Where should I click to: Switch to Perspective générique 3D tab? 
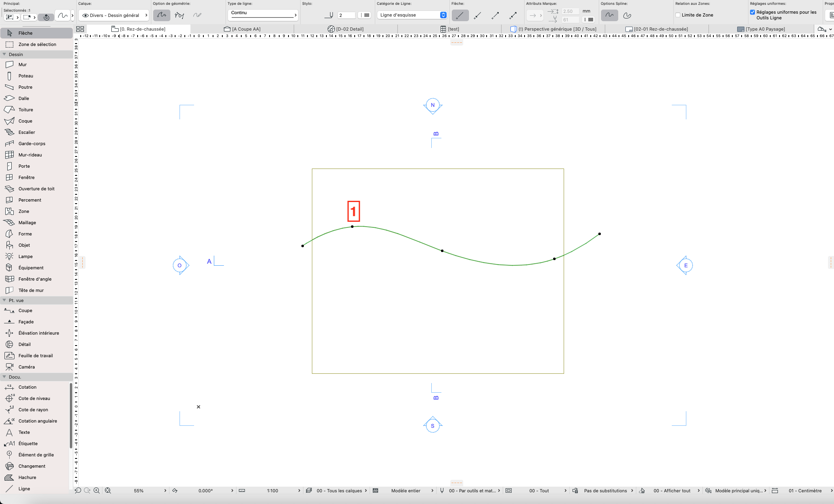(x=553, y=29)
